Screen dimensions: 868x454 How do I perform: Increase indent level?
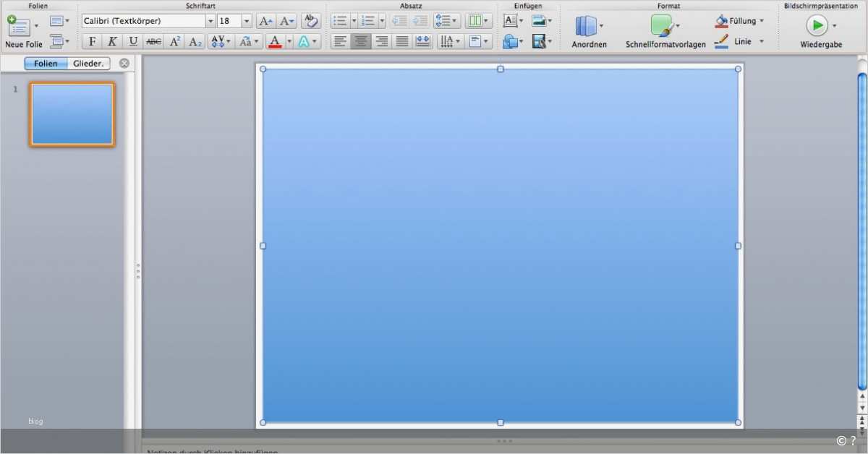pos(420,21)
